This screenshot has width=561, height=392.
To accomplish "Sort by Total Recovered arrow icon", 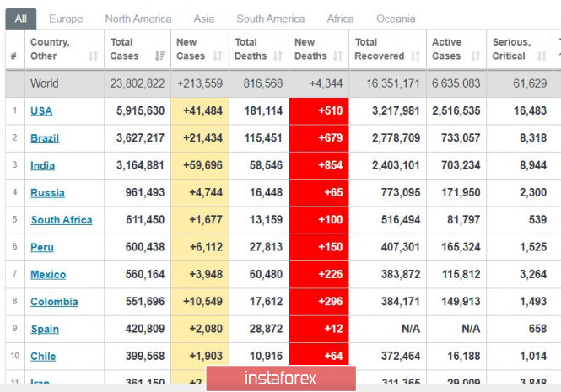I will [x=416, y=56].
